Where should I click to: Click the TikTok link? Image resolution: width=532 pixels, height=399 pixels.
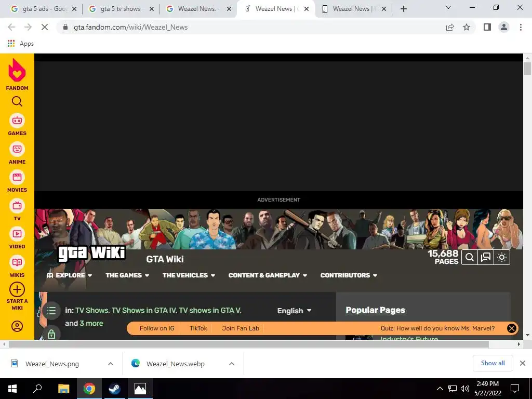click(198, 328)
